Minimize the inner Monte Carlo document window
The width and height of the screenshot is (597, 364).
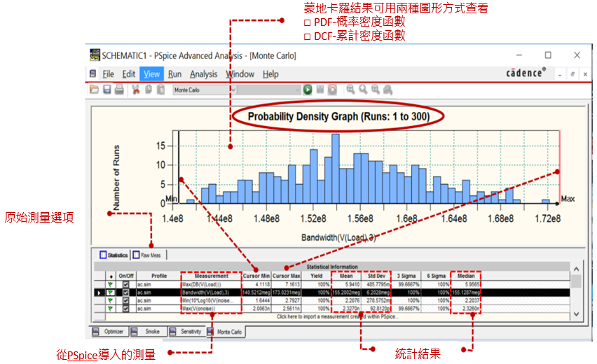click(x=560, y=74)
